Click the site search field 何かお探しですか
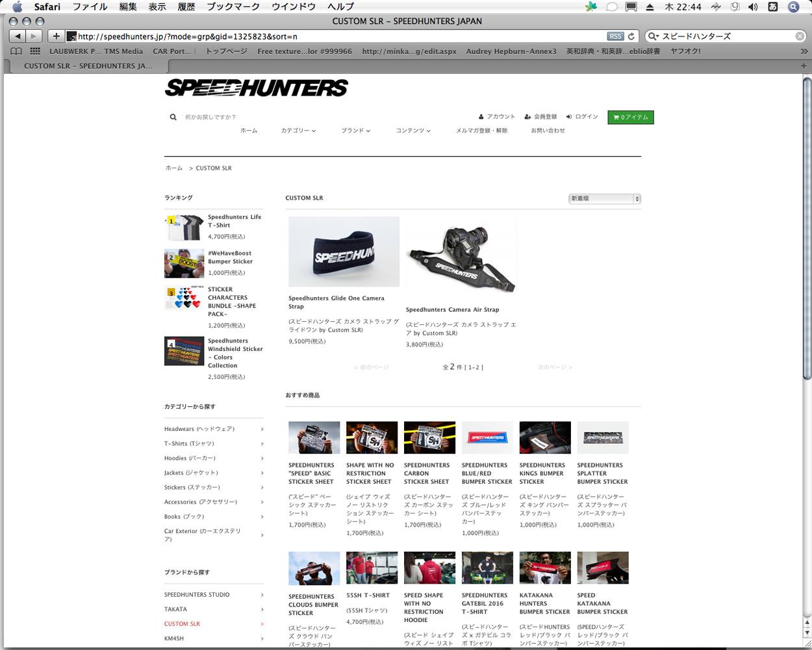The image size is (812, 650). click(210, 117)
